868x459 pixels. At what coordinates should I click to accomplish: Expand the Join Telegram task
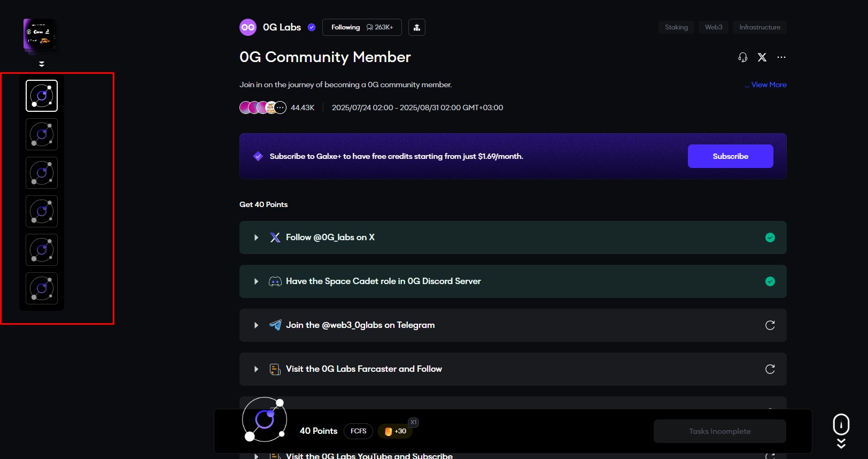pyautogui.click(x=257, y=325)
